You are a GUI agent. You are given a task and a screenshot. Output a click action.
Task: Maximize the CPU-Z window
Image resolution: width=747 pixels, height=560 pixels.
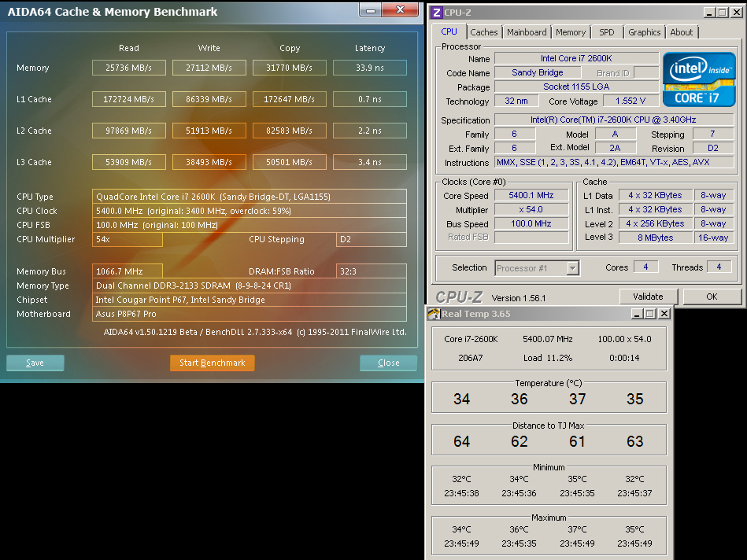pyautogui.click(x=723, y=13)
